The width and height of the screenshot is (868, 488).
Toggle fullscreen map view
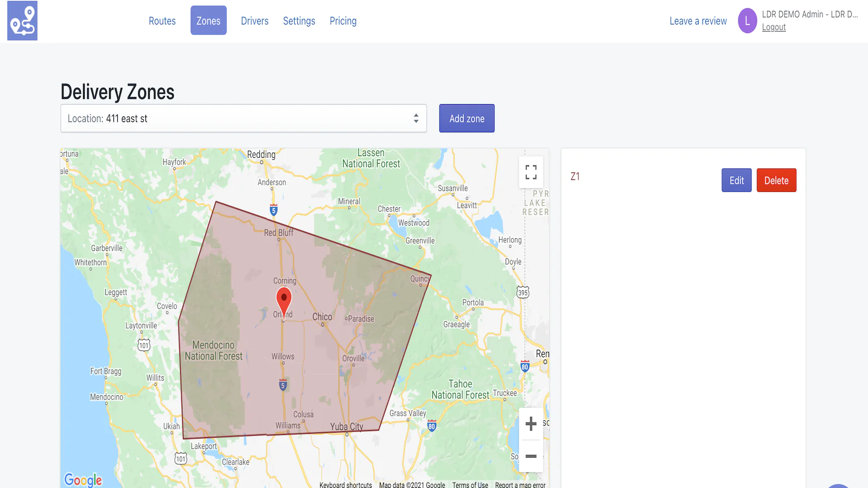tap(531, 172)
